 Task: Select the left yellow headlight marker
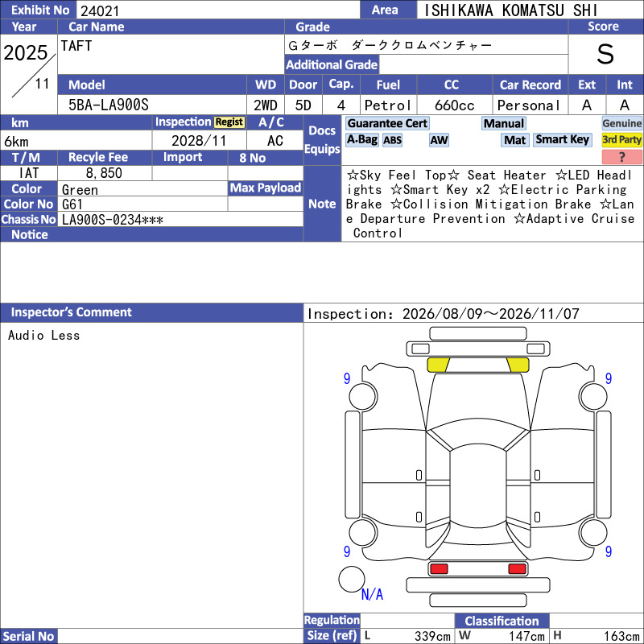pos(438,365)
